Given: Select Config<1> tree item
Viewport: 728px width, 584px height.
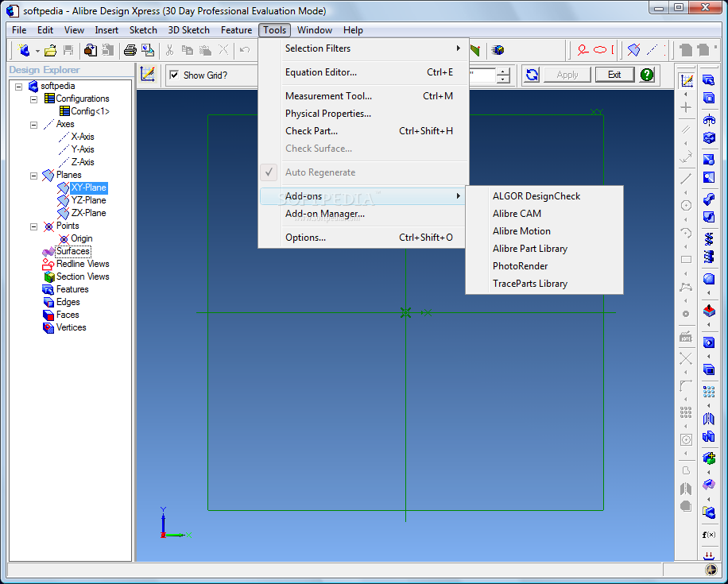Looking at the screenshot, I should pos(90,111).
